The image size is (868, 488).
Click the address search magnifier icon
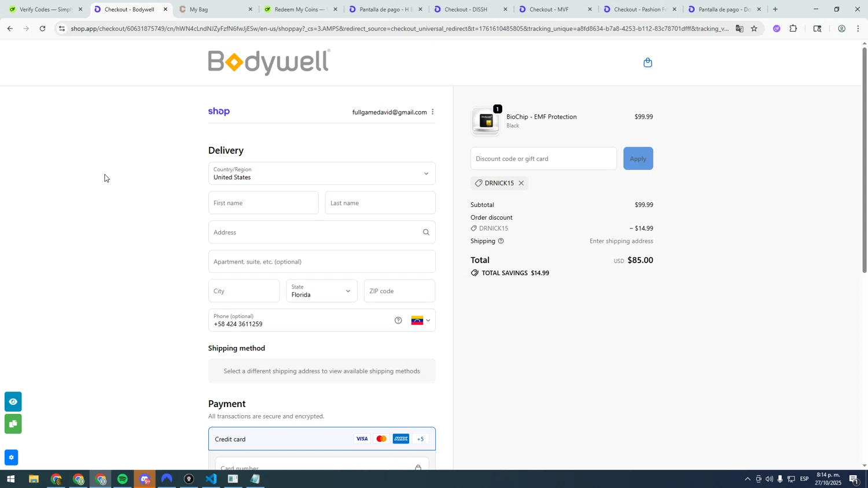[426, 232]
